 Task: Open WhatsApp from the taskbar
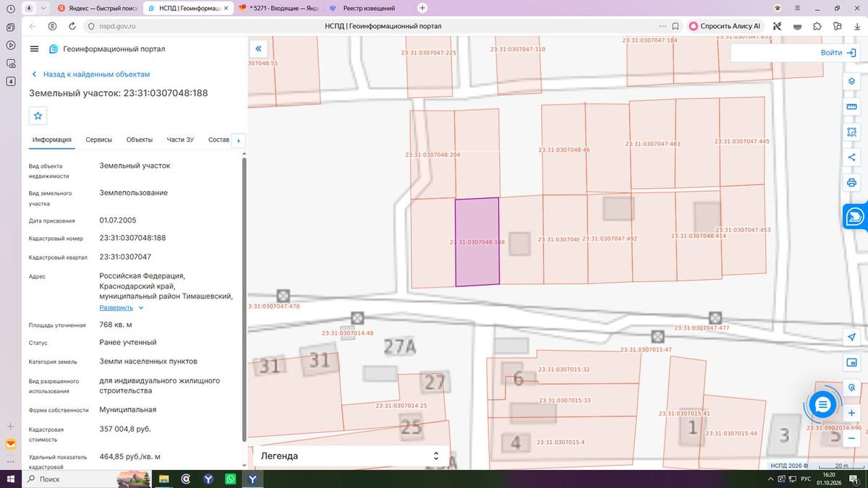(230, 479)
